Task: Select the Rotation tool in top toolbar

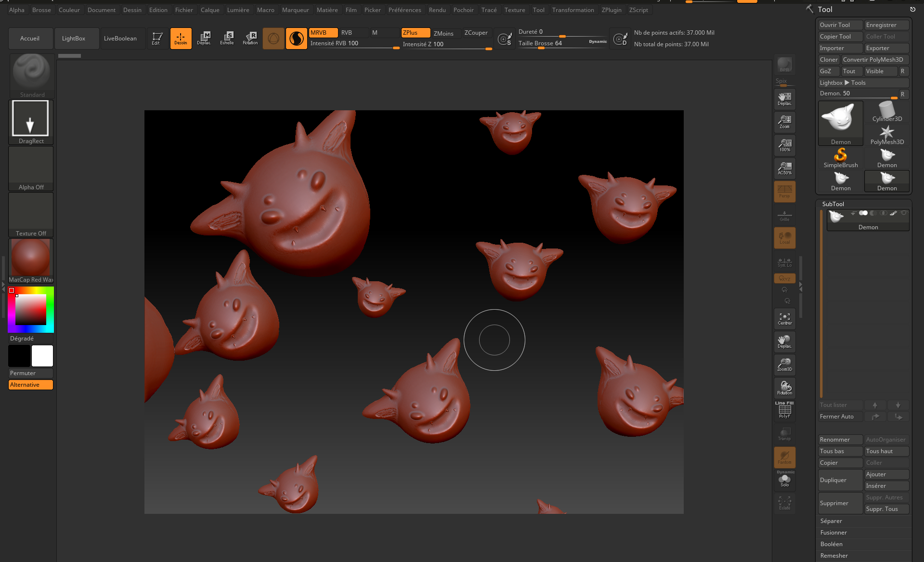Action: (250, 39)
